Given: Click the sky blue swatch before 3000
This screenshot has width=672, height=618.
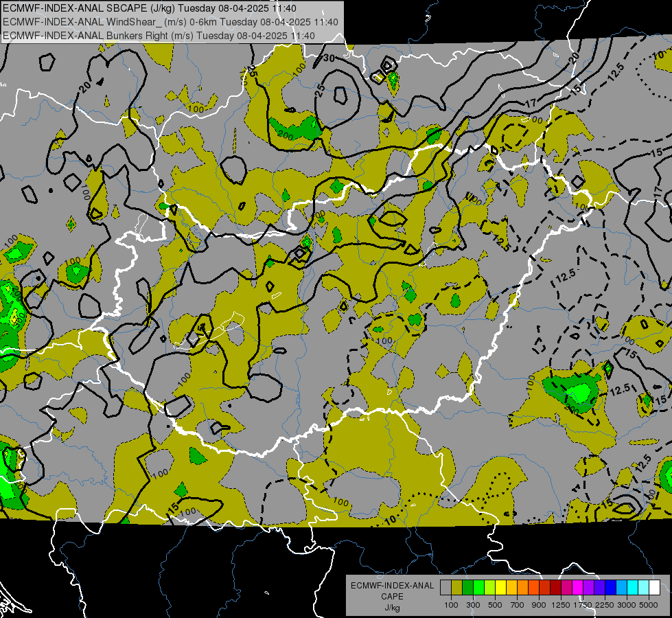Looking at the screenshot, I should (622, 587).
